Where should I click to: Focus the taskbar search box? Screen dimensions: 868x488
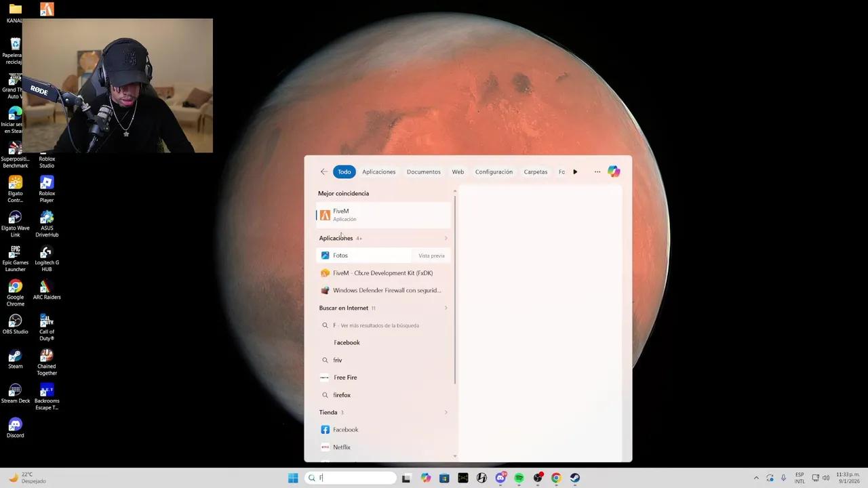350,478
